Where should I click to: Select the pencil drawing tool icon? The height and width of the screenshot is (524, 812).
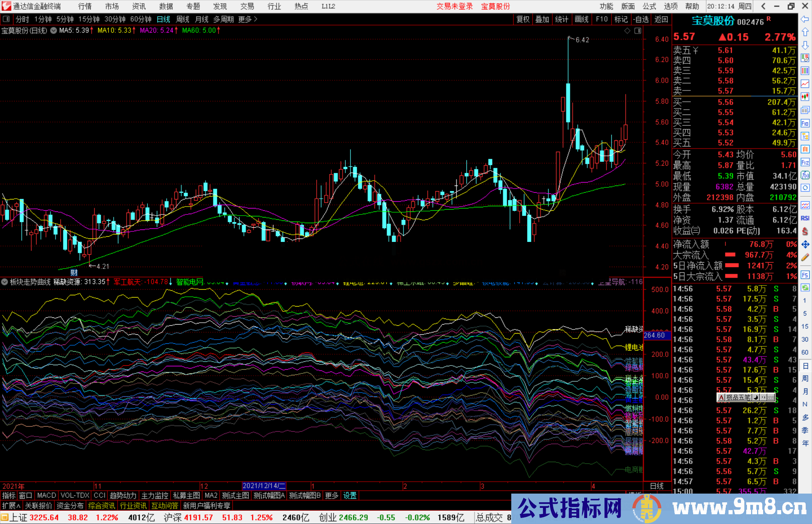805,258
